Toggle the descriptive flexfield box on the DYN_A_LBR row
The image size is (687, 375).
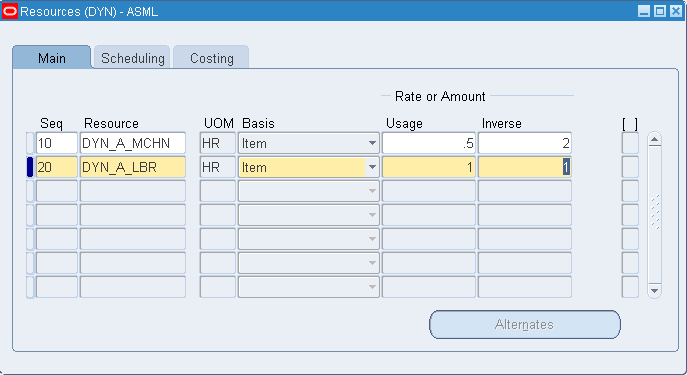click(630, 167)
